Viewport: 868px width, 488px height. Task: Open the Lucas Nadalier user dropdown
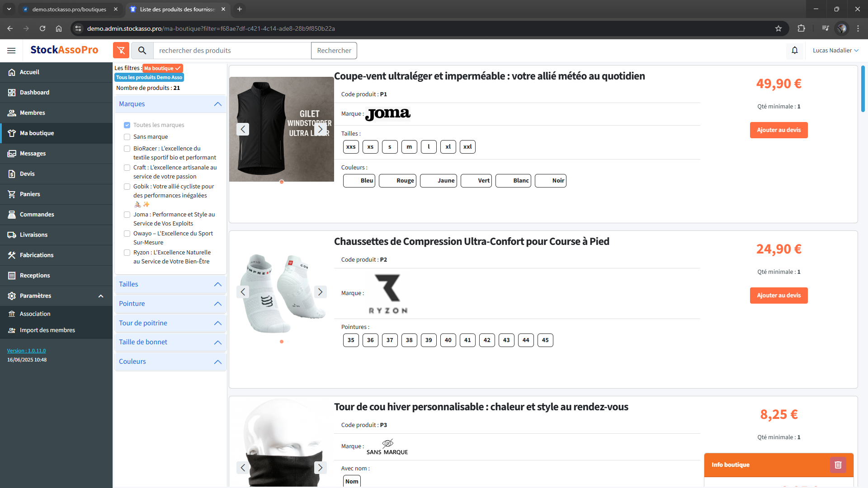(835, 51)
